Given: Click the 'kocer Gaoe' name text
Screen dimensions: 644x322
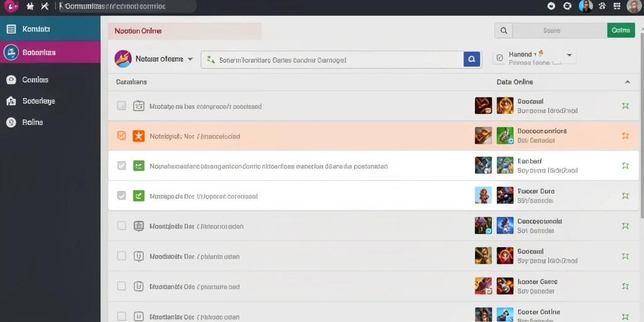Looking at the screenshot, I should [537, 282].
